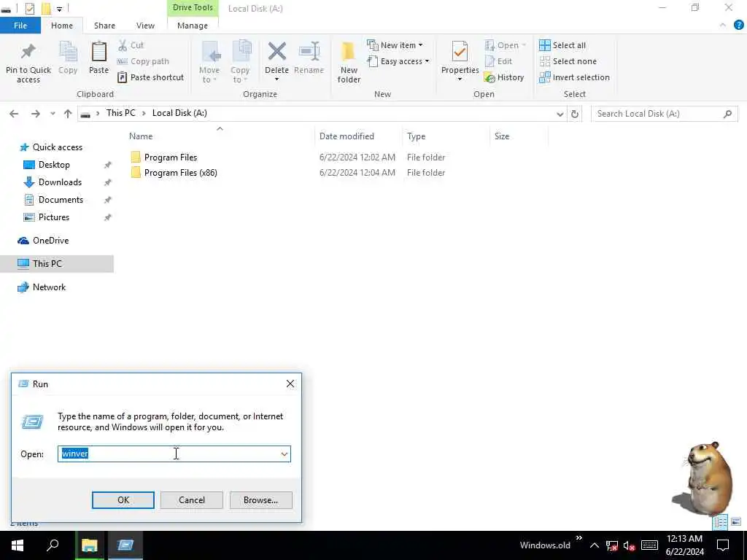
Task: Click the red X Delete icon
Action: tap(276, 52)
